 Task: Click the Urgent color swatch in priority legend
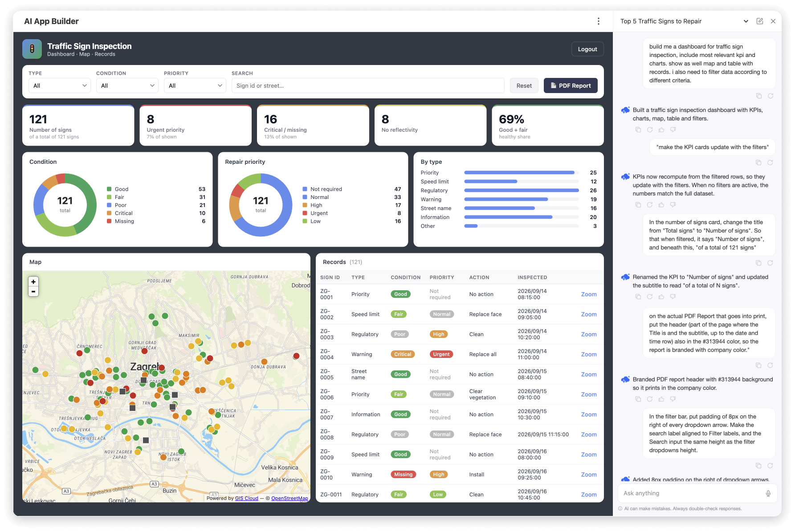305,213
